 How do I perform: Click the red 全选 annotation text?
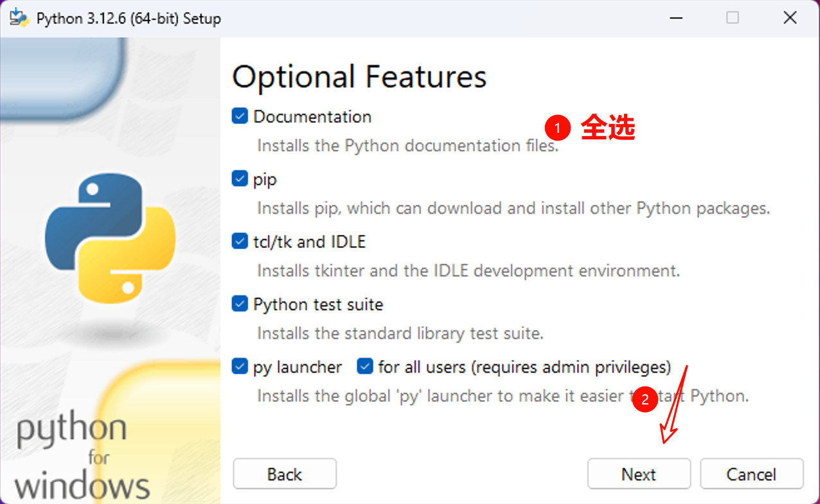coord(608,128)
